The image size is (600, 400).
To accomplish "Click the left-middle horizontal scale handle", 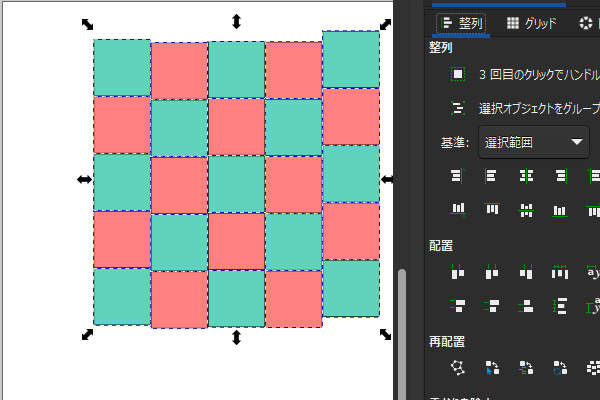I will click(85, 179).
